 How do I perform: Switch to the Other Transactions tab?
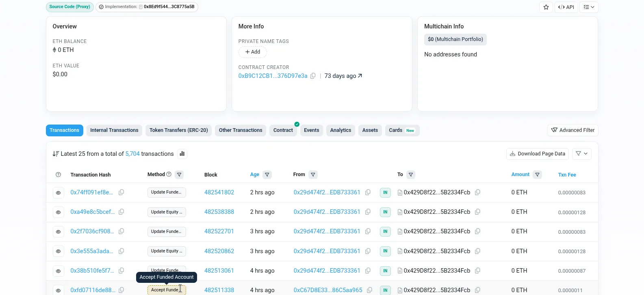[241, 130]
